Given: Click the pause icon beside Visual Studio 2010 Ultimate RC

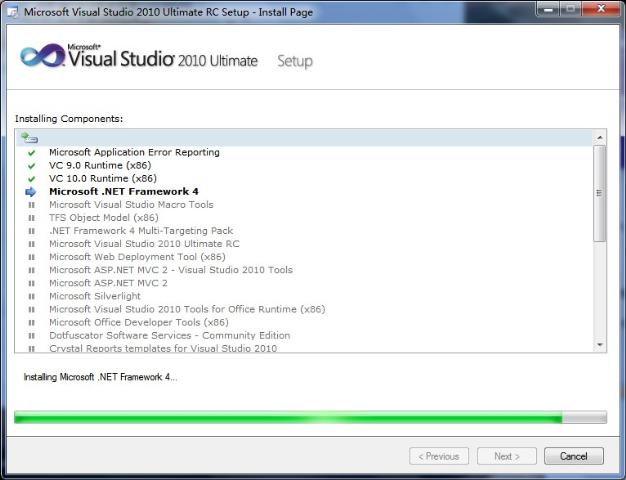Looking at the screenshot, I should point(32,244).
